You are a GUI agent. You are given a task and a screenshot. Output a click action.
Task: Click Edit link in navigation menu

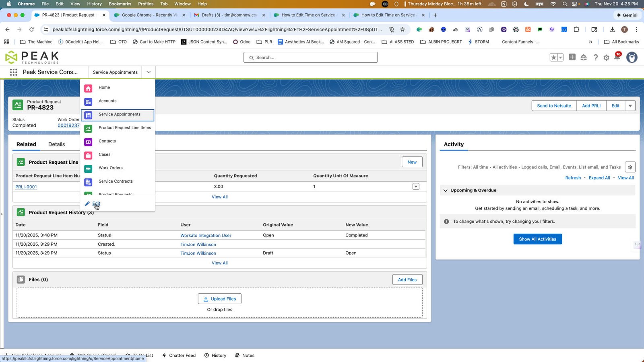point(96,204)
